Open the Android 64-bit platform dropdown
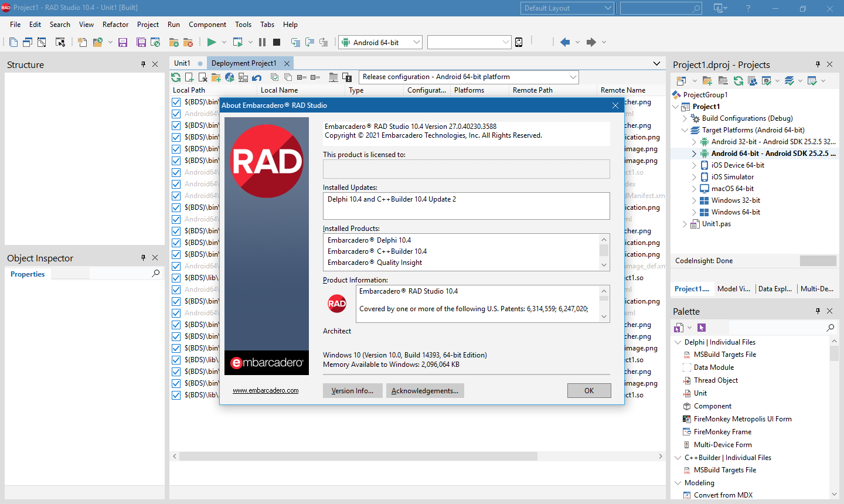The width and height of the screenshot is (844, 504). 417,42
